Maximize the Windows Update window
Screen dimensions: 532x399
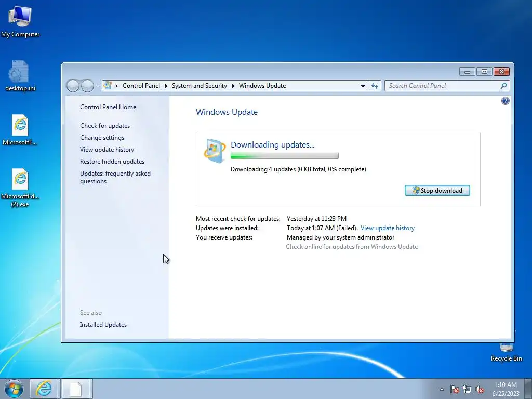(485, 72)
